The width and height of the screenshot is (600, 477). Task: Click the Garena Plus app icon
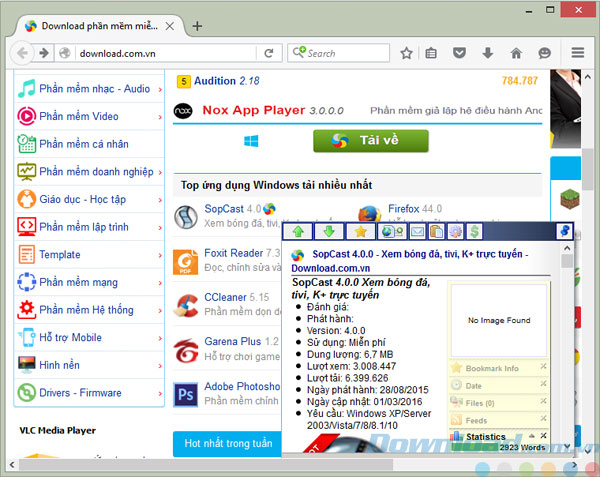click(186, 350)
